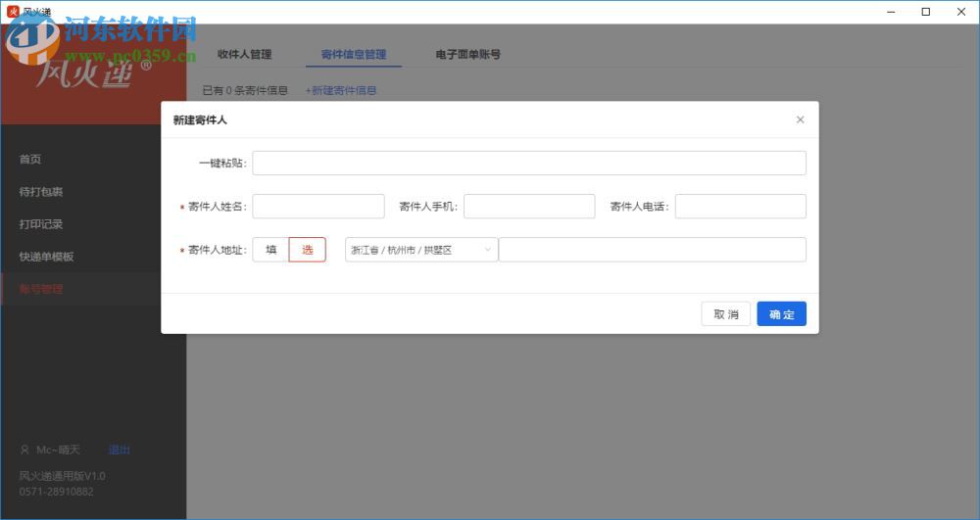Click the +新建寄件信息 link

click(341, 90)
